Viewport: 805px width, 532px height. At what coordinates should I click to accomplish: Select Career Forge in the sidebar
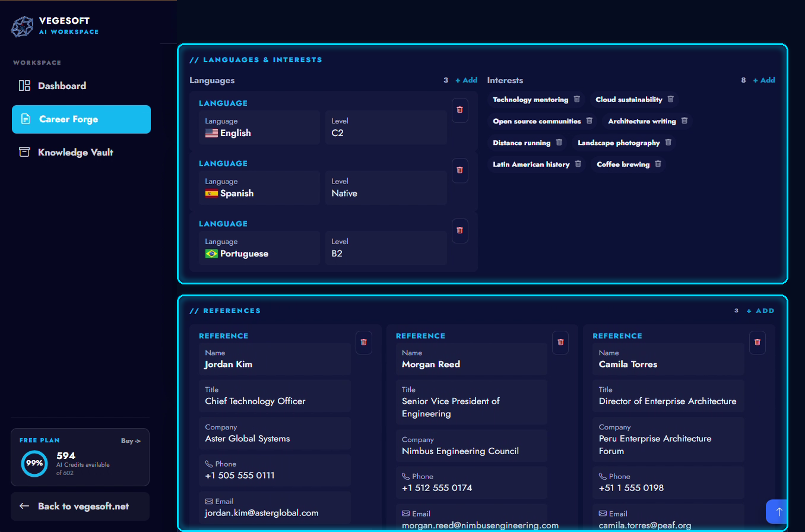click(x=81, y=119)
